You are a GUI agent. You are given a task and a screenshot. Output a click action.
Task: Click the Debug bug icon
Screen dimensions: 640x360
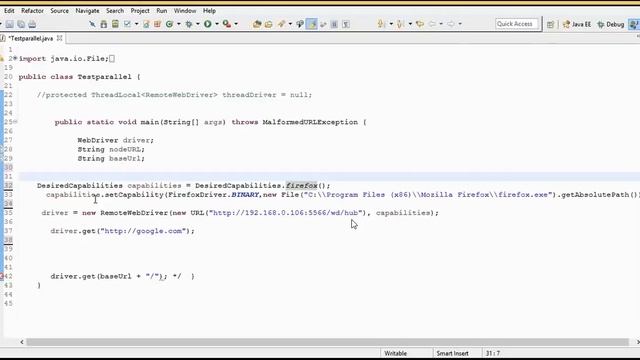[x=189, y=24]
